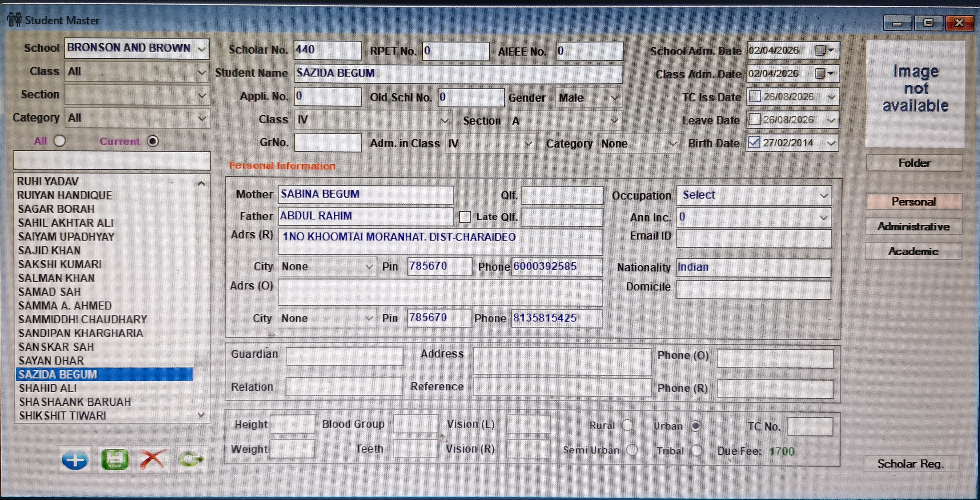
Task: Click the student list scroll down arrow
Action: coord(202,414)
